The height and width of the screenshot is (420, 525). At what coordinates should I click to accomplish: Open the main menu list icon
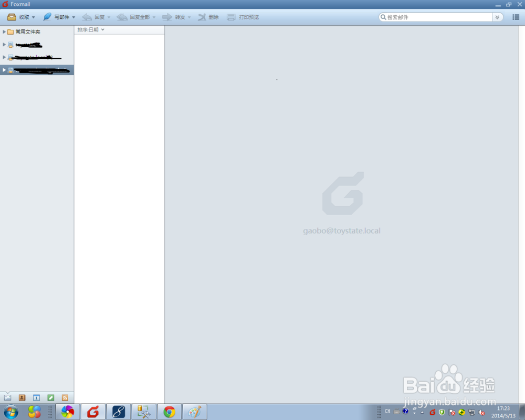coord(516,17)
